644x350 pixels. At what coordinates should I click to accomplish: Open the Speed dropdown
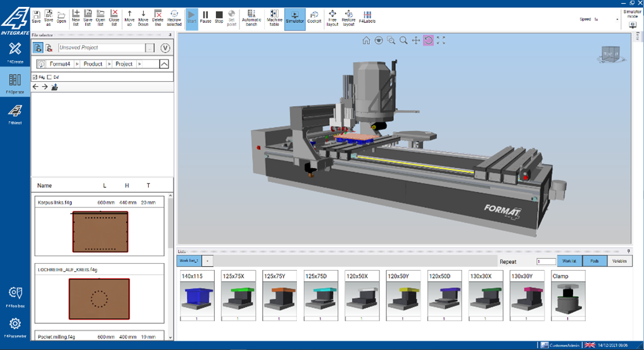point(617,20)
